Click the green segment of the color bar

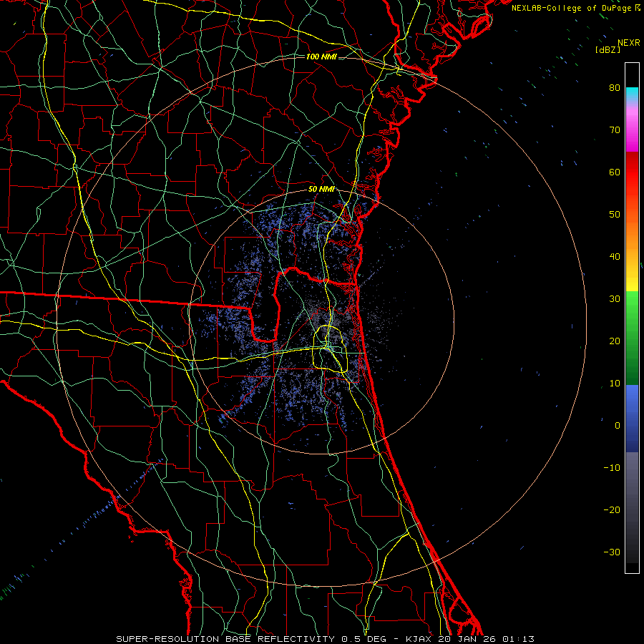click(x=632, y=338)
